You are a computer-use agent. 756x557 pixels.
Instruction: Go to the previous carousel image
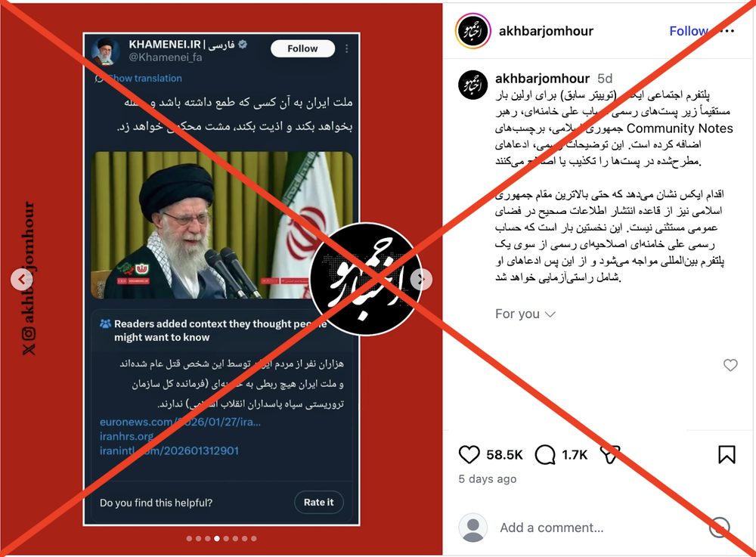[x=21, y=279]
